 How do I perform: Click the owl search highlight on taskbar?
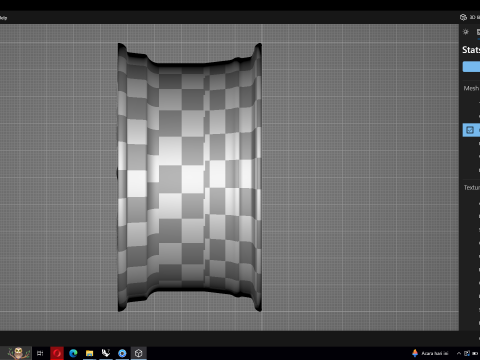(18, 353)
